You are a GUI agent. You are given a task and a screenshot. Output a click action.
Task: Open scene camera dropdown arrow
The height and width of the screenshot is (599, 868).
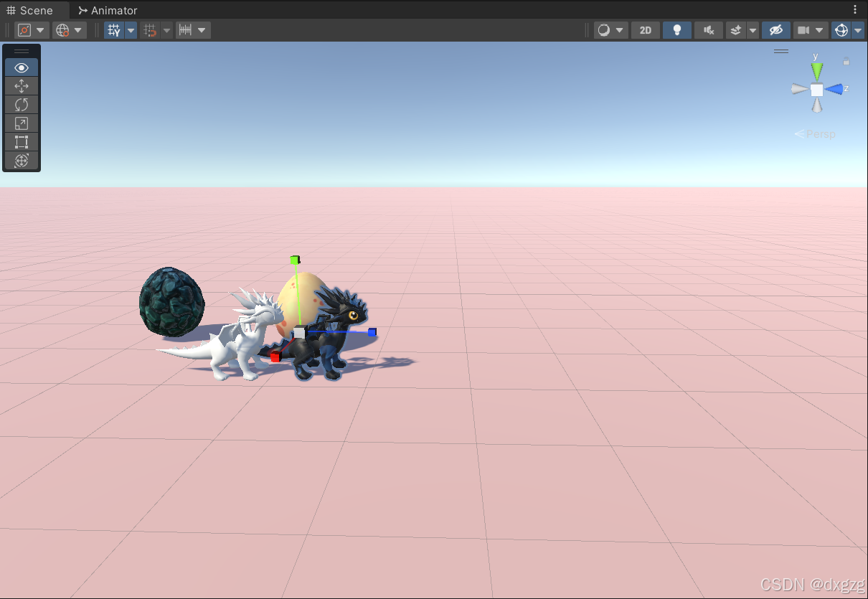click(x=820, y=30)
